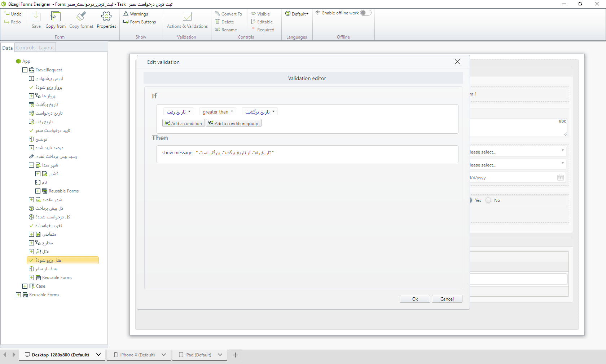Click Add a condition group button
The width and height of the screenshot is (606, 364).
coord(233,123)
